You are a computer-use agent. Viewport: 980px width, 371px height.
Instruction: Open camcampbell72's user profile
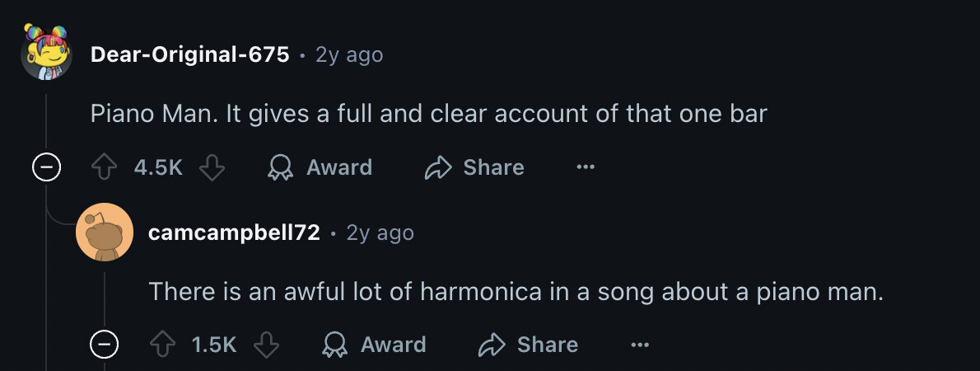[x=234, y=233]
